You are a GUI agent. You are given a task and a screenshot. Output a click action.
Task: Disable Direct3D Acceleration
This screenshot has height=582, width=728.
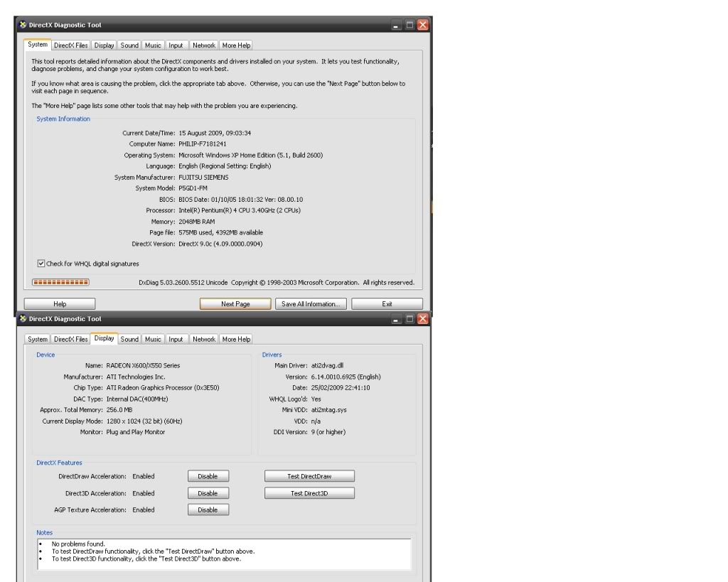[x=208, y=493]
